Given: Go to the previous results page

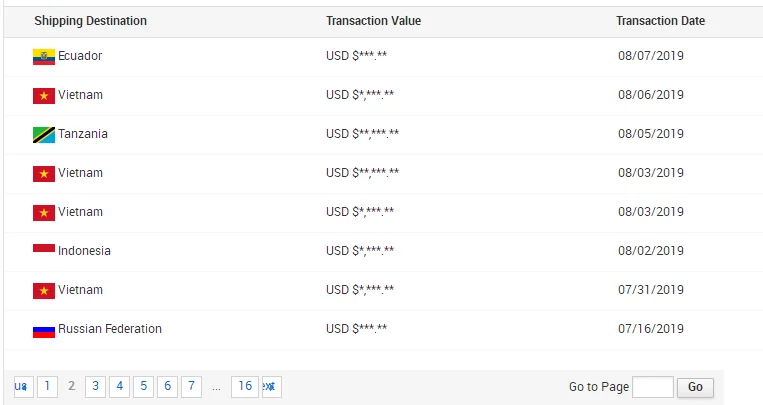Looking at the screenshot, I should [22, 386].
